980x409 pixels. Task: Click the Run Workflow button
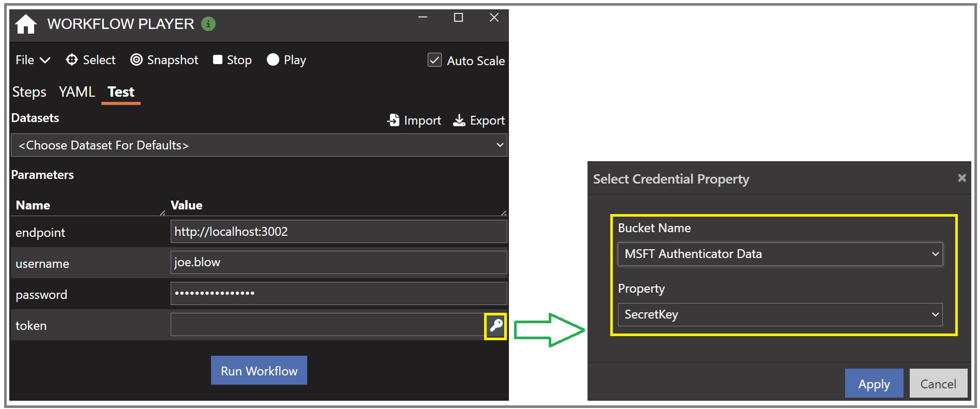click(259, 371)
